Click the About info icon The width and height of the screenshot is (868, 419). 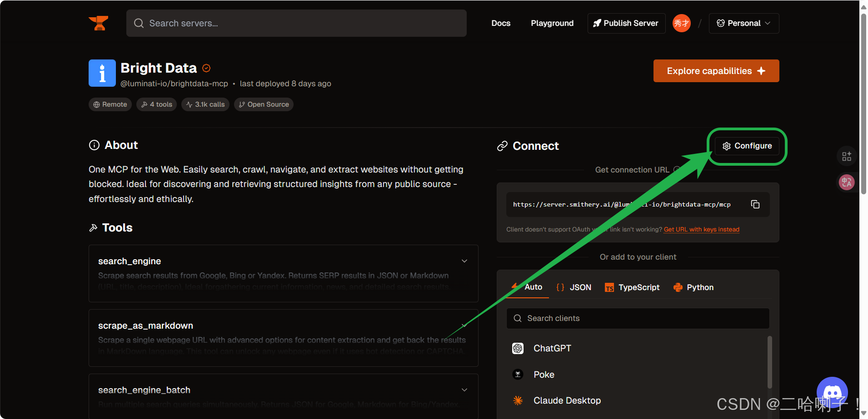coord(94,145)
